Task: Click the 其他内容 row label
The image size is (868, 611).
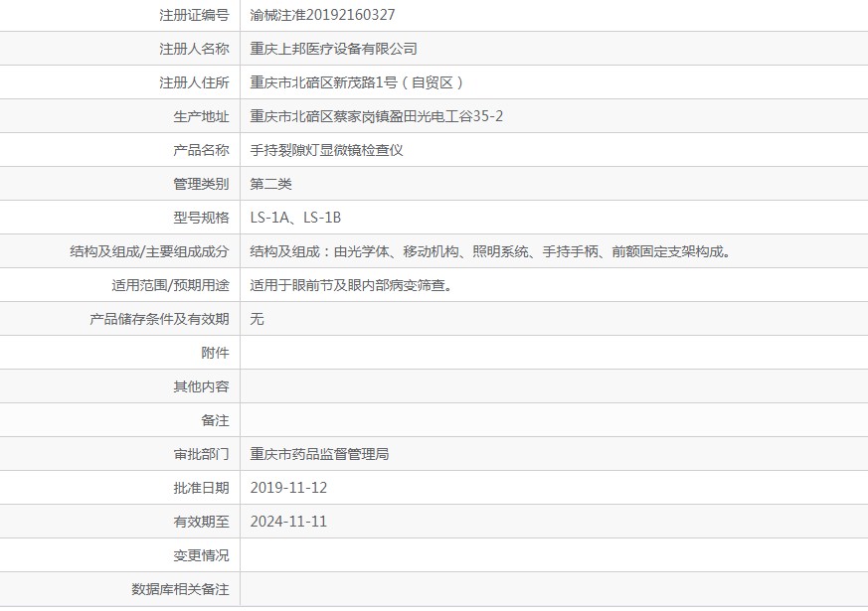Action: tap(201, 386)
